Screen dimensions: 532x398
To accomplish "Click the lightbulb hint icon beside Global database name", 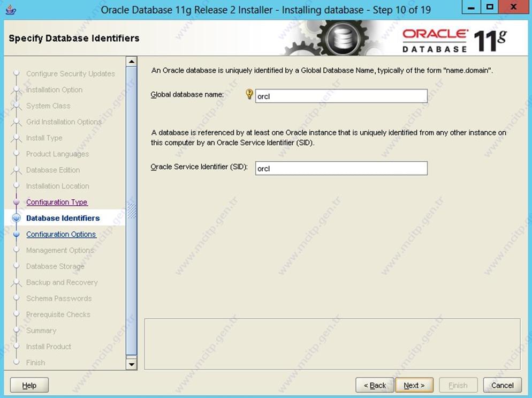I will [x=249, y=94].
